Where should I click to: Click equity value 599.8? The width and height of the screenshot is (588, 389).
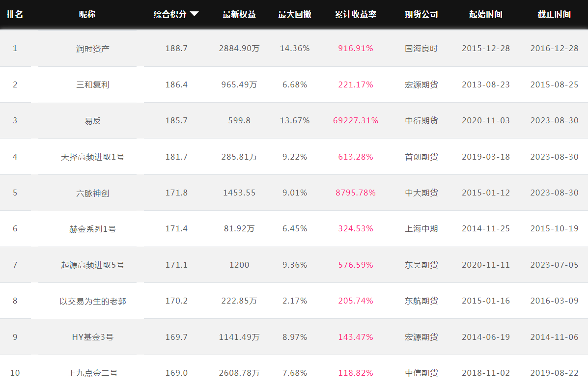pos(239,120)
